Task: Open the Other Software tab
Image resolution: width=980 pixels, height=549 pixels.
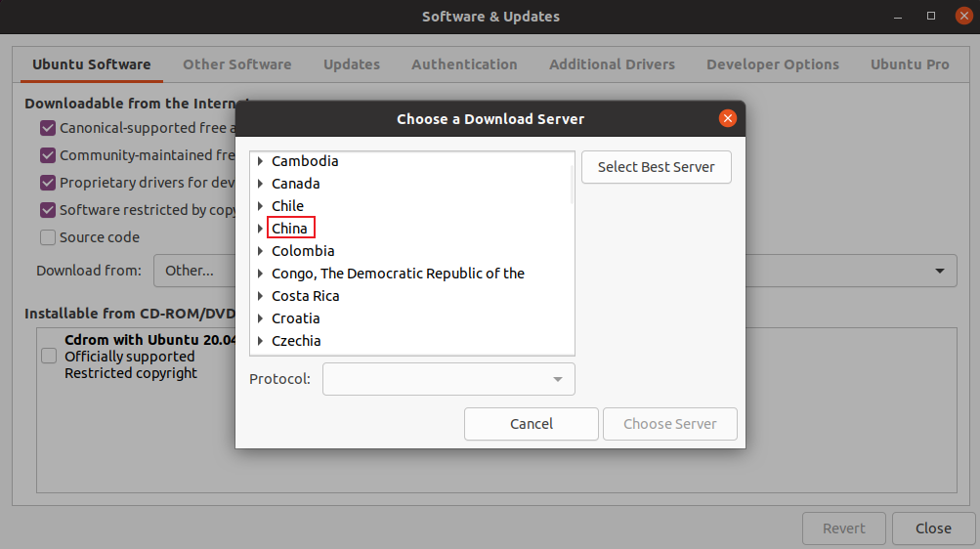Action: (x=236, y=64)
